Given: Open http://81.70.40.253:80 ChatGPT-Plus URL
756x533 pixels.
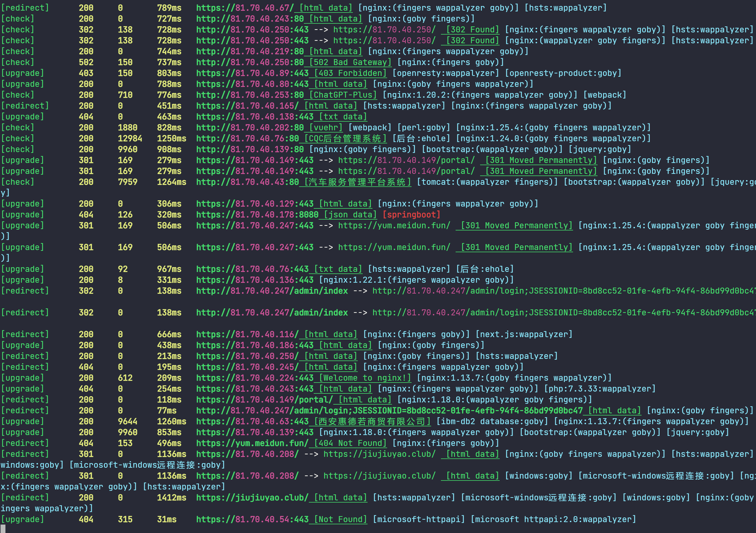Looking at the screenshot, I should pyautogui.click(x=250, y=95).
